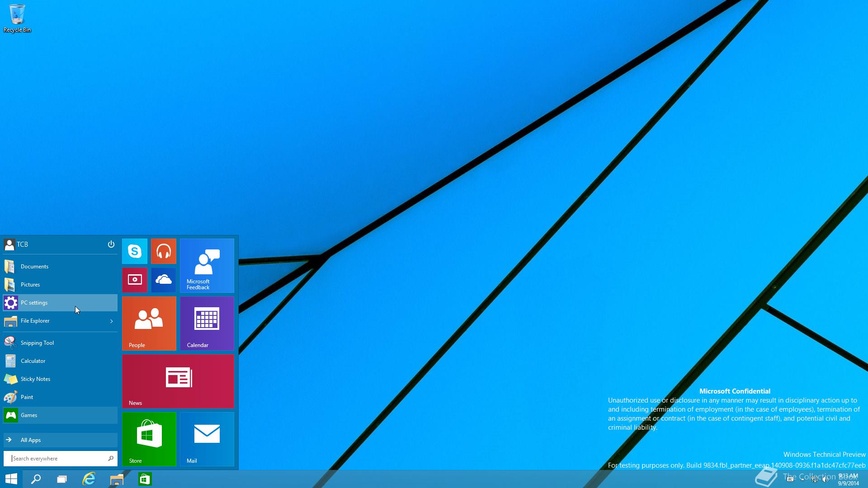Launch Snipping Tool
Image resolution: width=868 pixels, height=488 pixels.
pyautogui.click(x=60, y=343)
